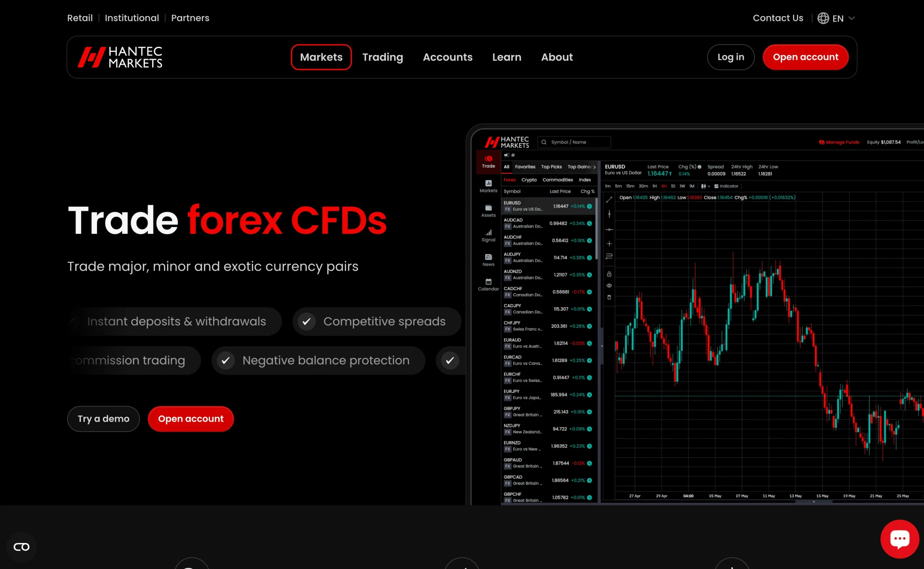Go to the Retail section link

coord(80,18)
